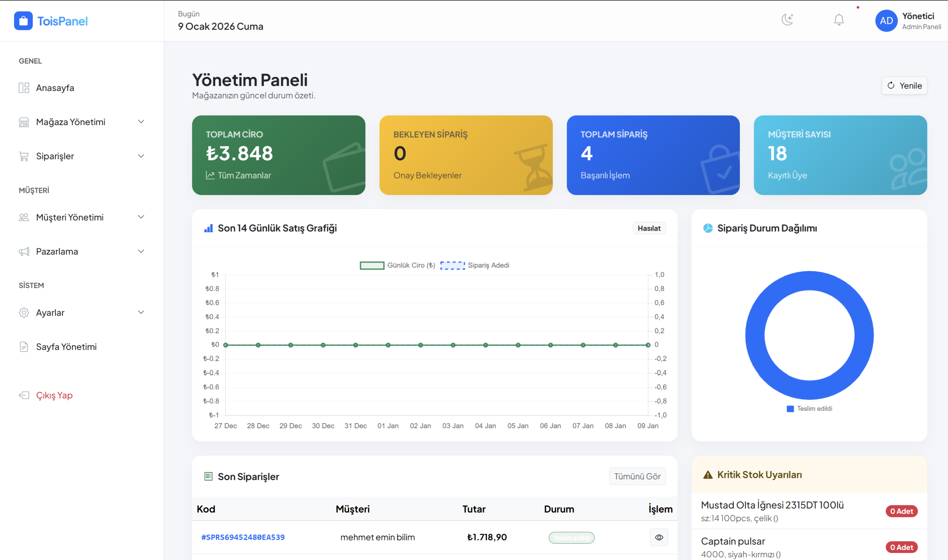948x560 pixels.
Task: Click the AD user avatar
Action: coord(886,21)
